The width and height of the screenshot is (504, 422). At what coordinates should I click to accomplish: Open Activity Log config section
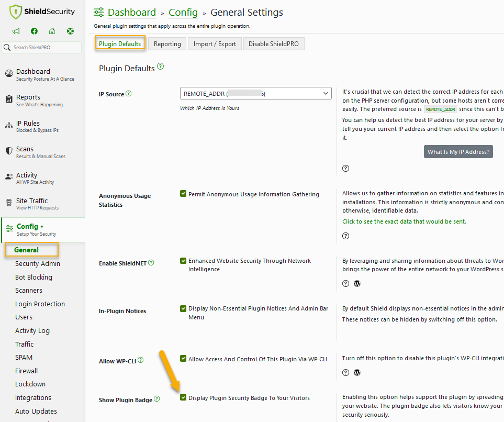coord(32,331)
